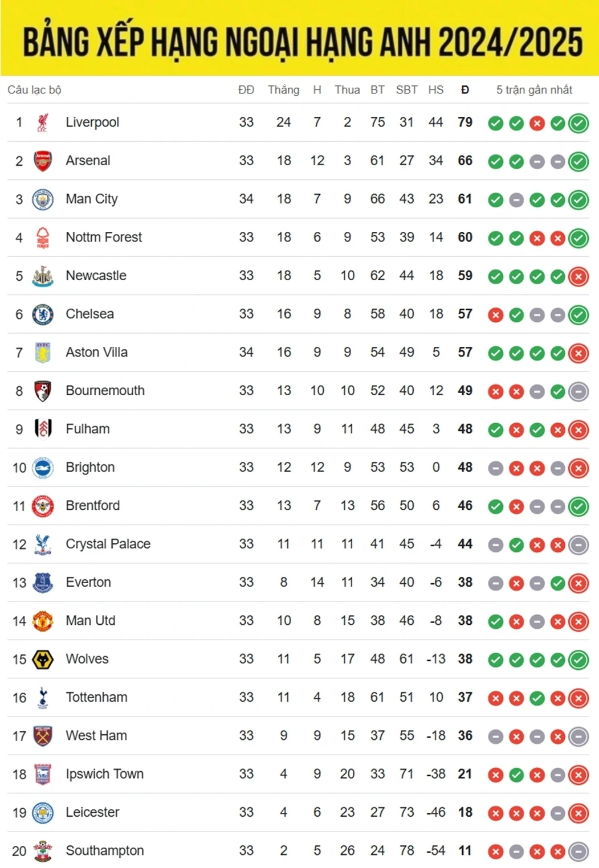The height and width of the screenshot is (868, 599).
Task: Open the Wolves club badge
Action: pos(43,660)
